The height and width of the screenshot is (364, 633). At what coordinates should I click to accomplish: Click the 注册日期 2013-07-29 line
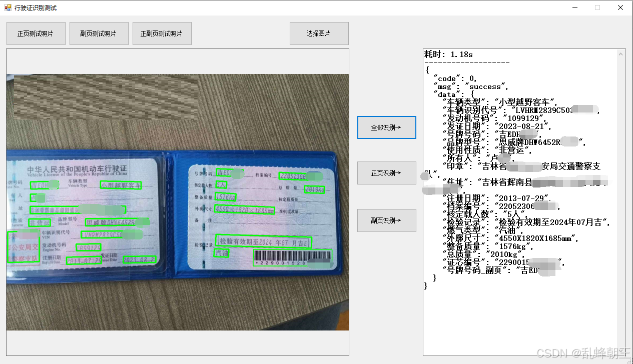(497, 198)
